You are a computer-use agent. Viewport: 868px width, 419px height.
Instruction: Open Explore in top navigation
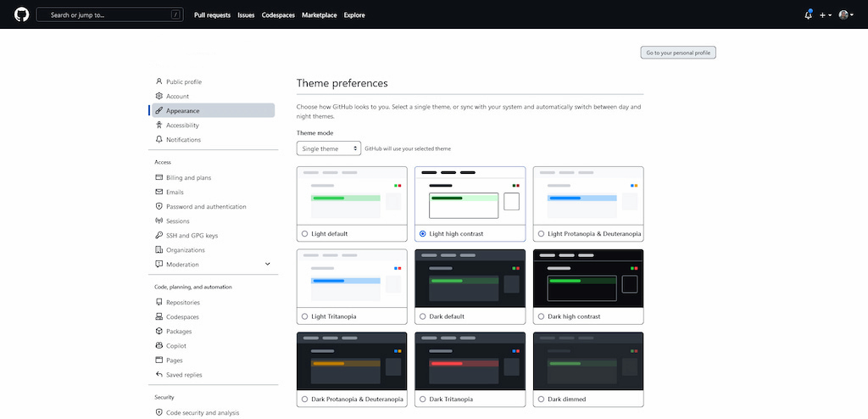(354, 15)
